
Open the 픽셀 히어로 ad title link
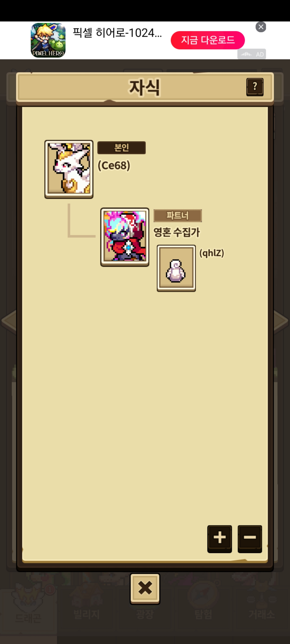pos(117,33)
